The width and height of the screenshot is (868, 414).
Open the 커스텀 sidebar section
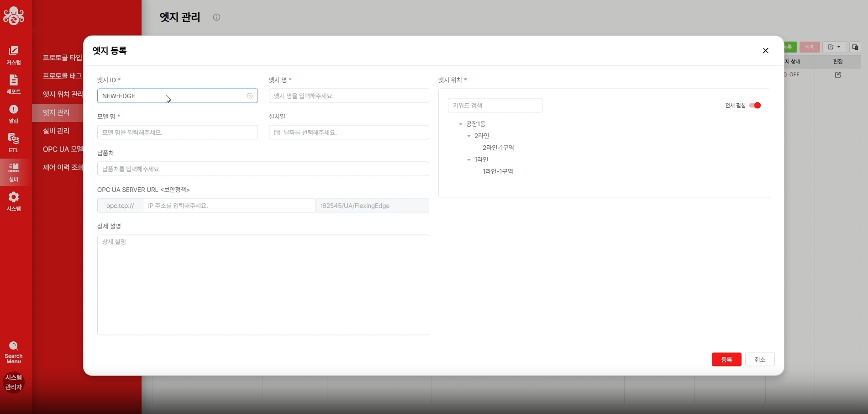tap(14, 55)
